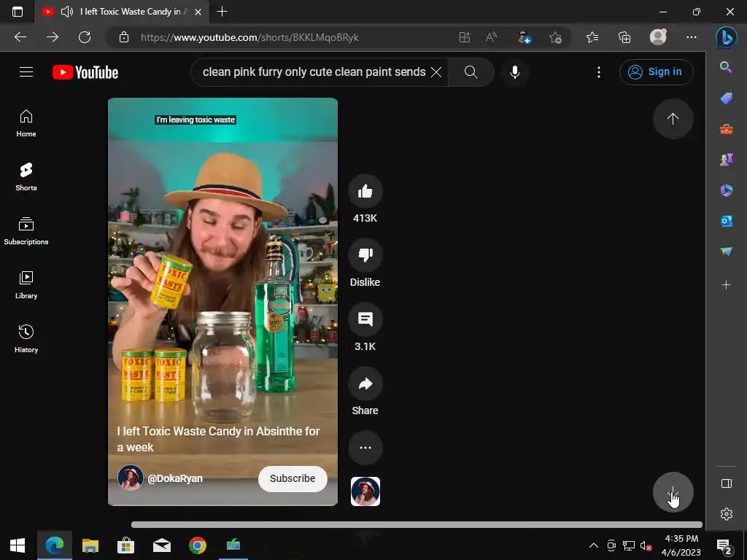Viewport: 747px width, 560px height.
Task: Start voice search with microphone icon
Action: point(515,72)
